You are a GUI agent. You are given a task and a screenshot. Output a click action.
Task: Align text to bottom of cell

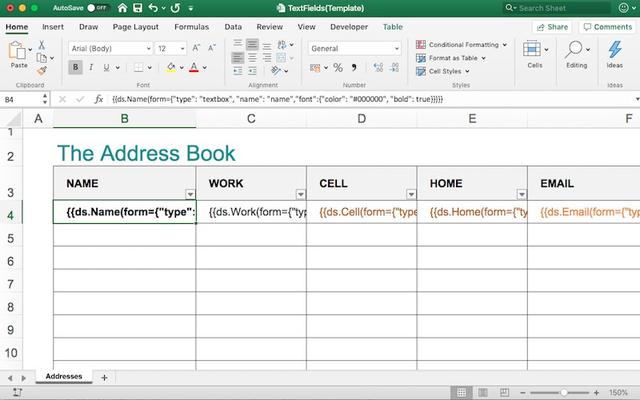pos(267,45)
